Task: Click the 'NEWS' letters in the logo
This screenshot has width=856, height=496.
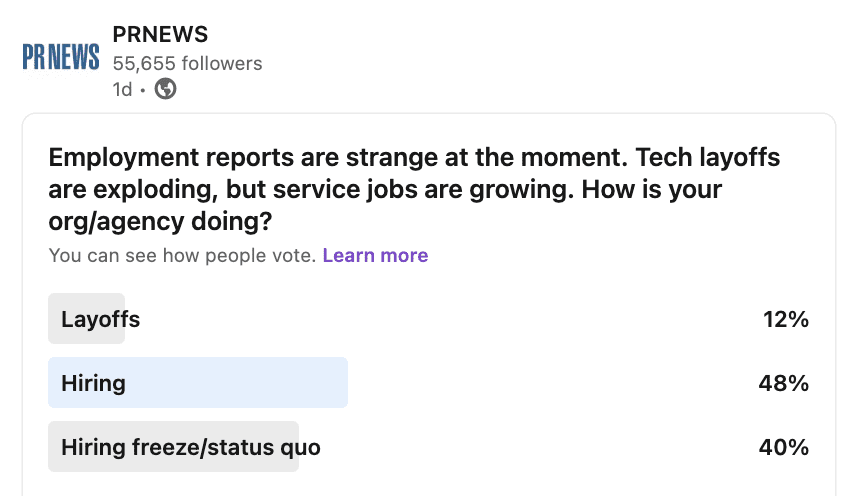Action: (x=76, y=57)
